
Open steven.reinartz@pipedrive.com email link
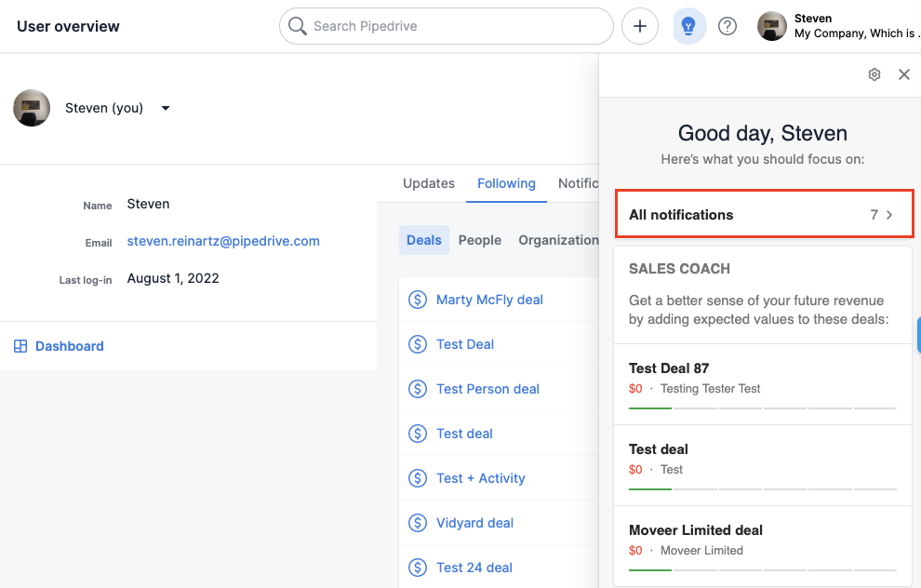pyautogui.click(x=223, y=241)
